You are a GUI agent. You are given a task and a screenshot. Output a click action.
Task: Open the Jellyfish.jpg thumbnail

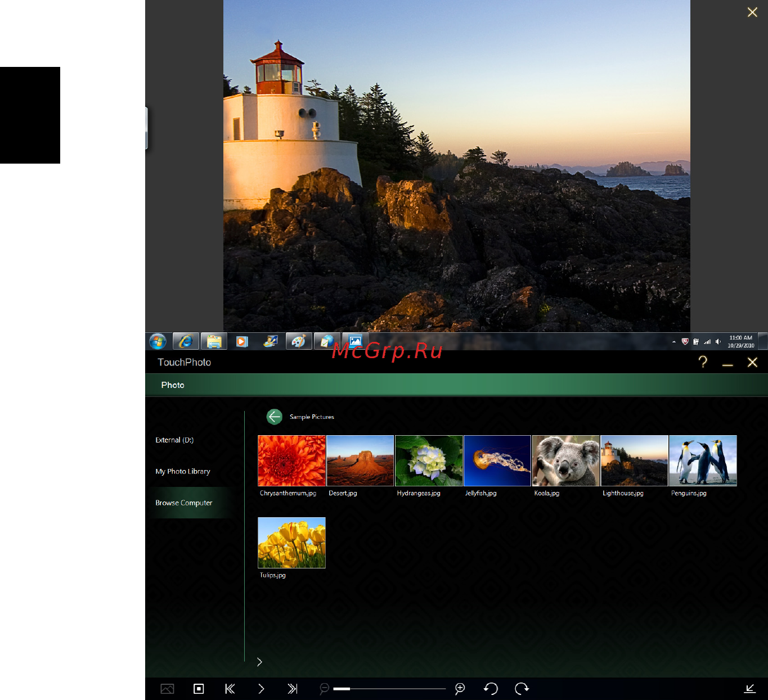point(497,460)
